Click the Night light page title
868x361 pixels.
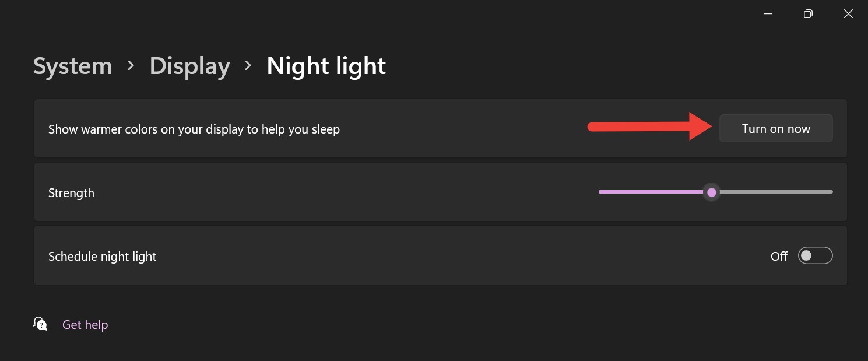(326, 66)
